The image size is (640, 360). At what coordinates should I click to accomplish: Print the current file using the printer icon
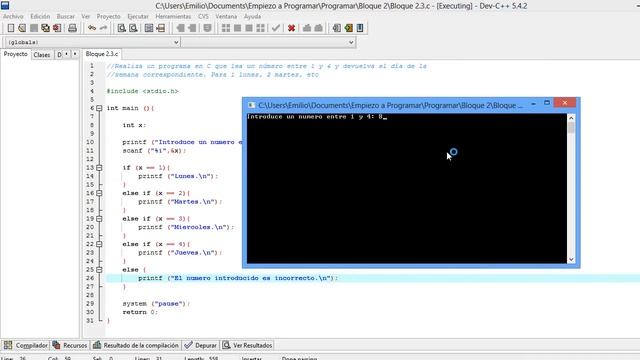click(x=72, y=28)
